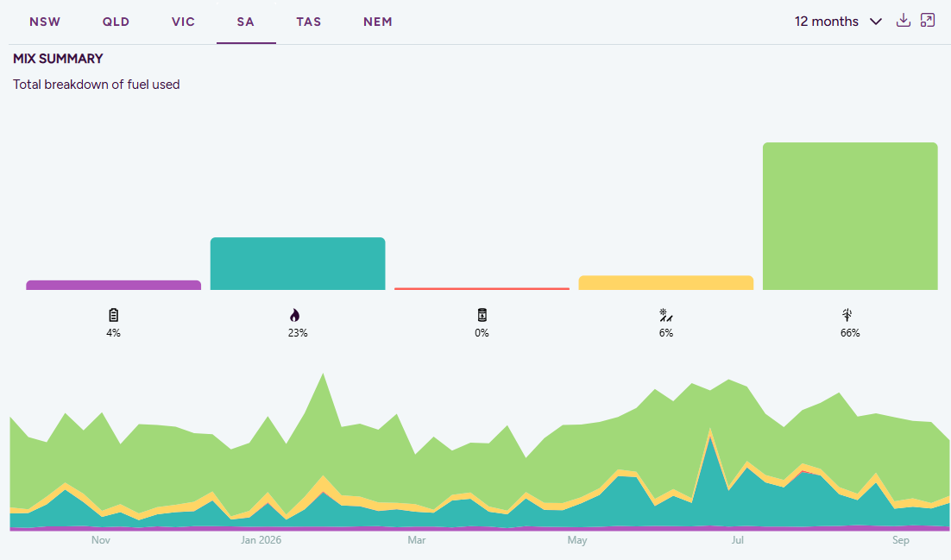Click the Mar axis label

click(x=417, y=540)
